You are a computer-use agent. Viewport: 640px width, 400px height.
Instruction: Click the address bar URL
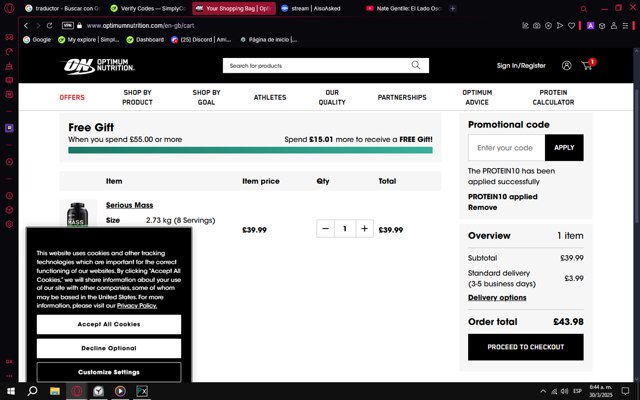(140, 25)
